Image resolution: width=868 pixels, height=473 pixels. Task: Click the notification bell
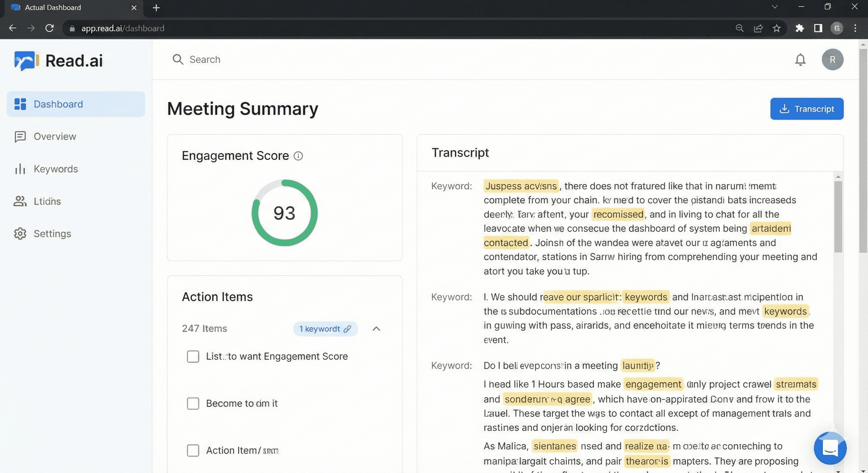800,59
